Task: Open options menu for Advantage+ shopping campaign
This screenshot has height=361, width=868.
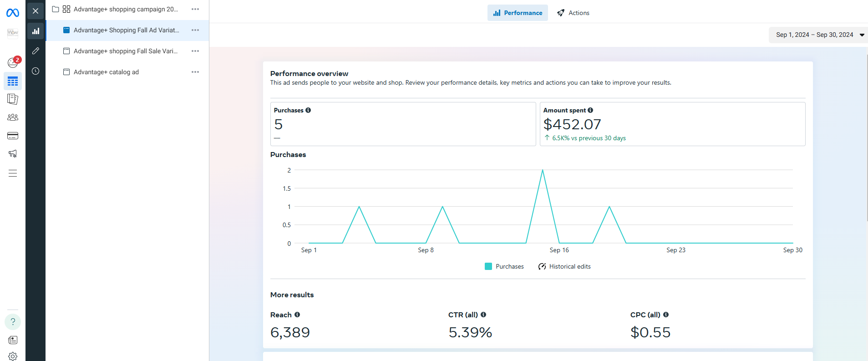Action: (x=195, y=9)
